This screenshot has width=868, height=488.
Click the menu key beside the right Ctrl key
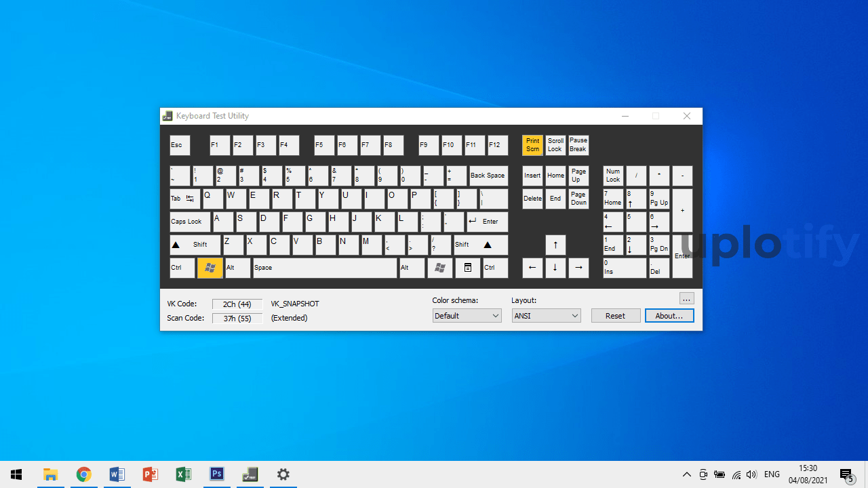tap(467, 268)
